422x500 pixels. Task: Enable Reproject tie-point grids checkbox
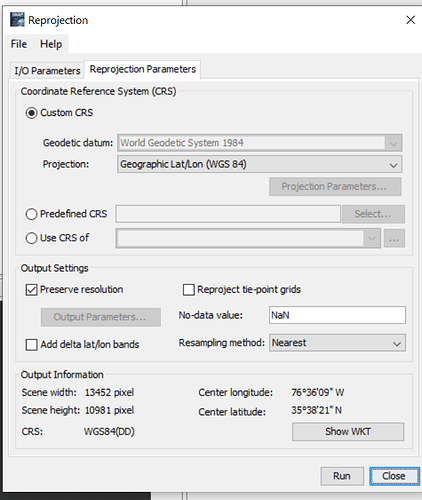189,290
